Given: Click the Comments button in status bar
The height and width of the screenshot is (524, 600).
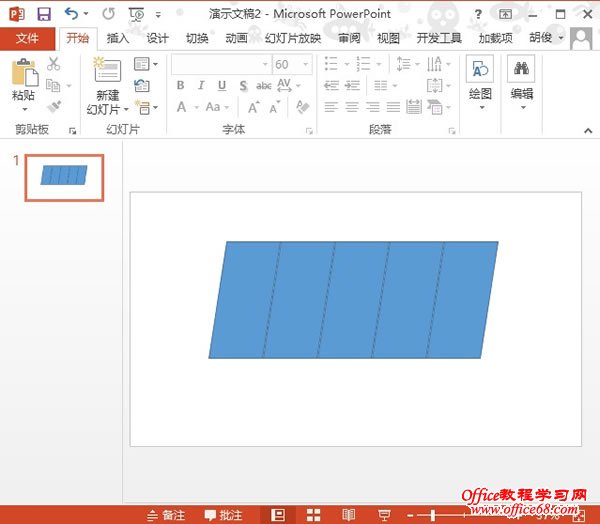Looking at the screenshot, I should [x=222, y=515].
